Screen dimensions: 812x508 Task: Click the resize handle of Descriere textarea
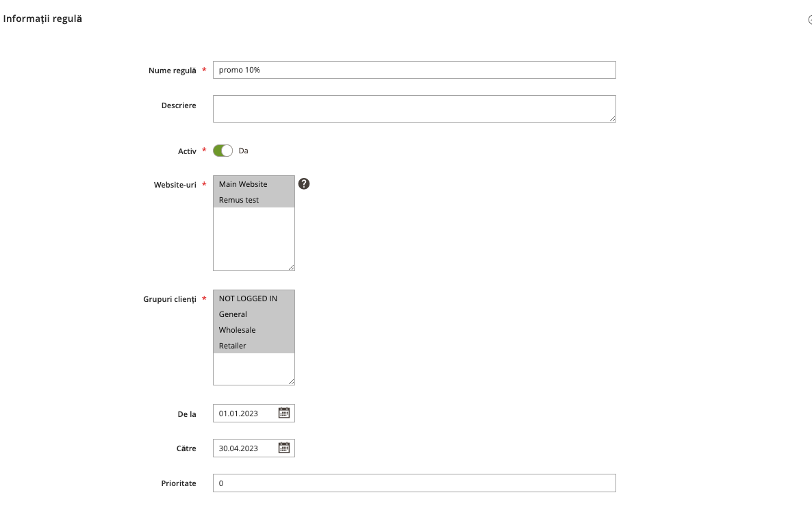(613, 119)
